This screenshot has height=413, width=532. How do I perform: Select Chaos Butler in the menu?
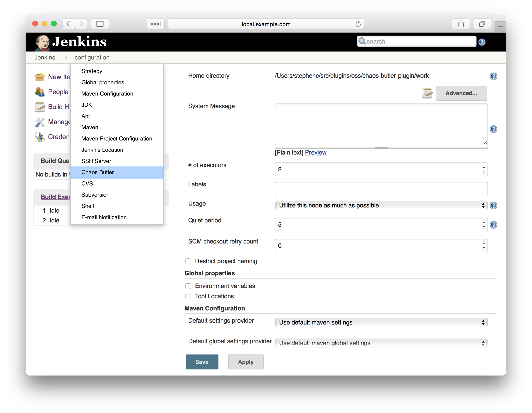pyautogui.click(x=98, y=172)
